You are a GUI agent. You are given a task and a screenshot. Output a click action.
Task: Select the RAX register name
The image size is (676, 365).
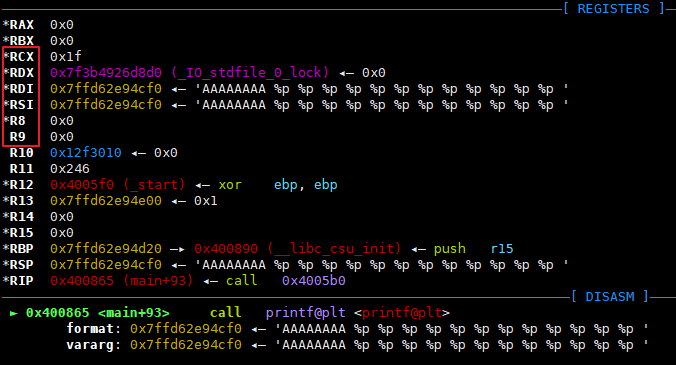[22, 25]
